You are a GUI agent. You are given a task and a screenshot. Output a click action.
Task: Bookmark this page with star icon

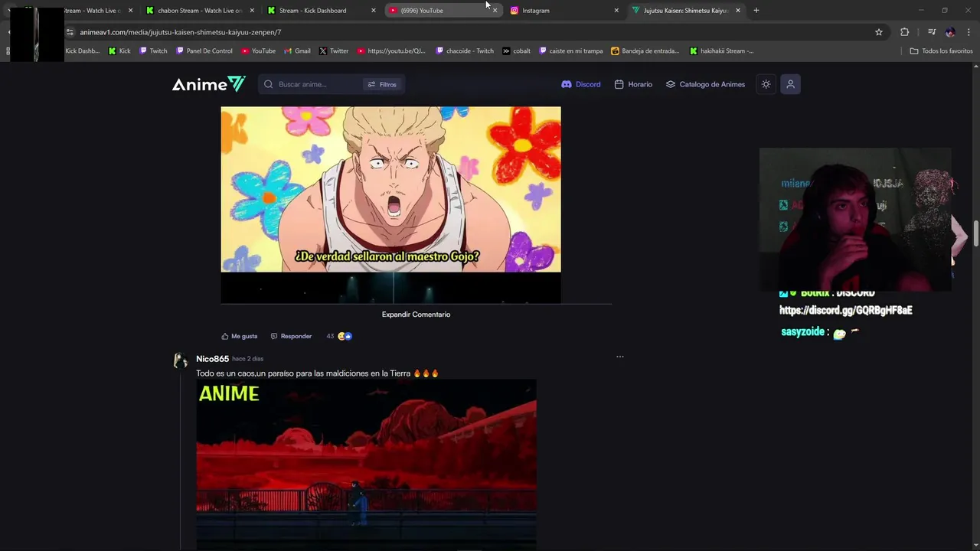(879, 32)
